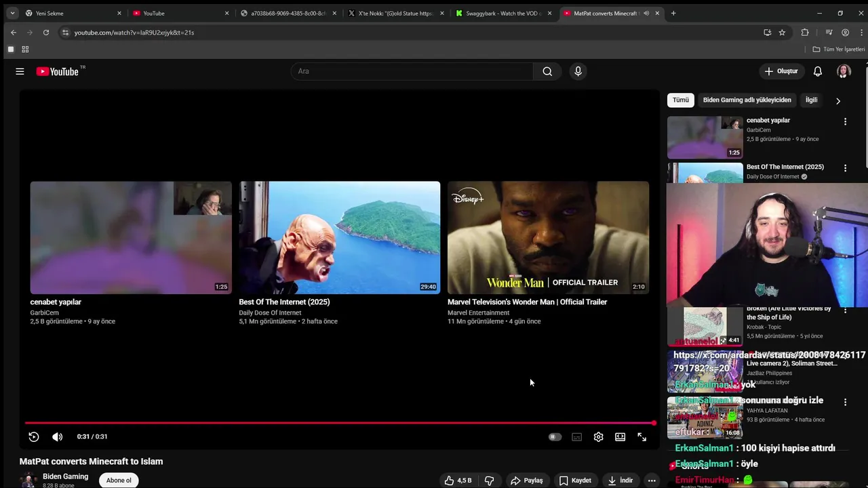Viewport: 868px width, 488px height.
Task: Open more actions below the video
Action: tap(652, 481)
